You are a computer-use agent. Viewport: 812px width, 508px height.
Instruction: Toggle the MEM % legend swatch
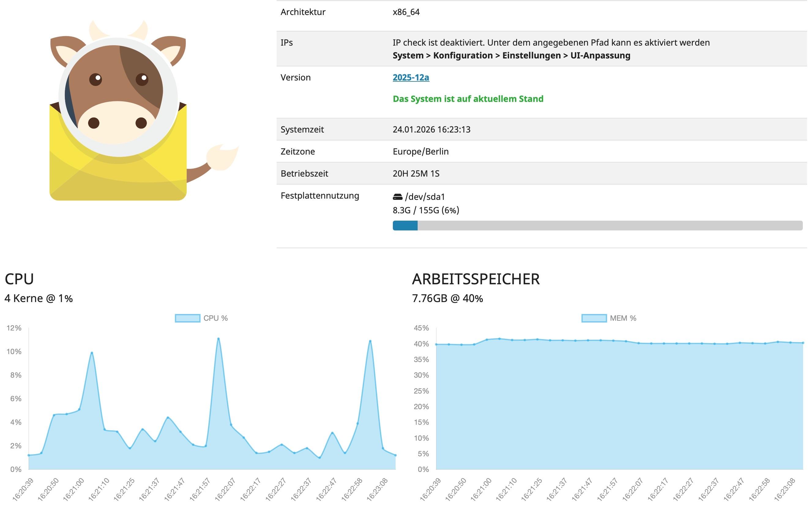(594, 318)
